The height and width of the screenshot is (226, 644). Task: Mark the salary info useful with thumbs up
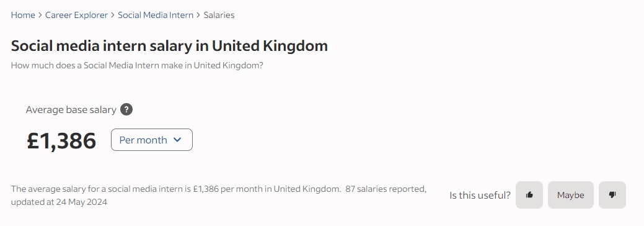[x=529, y=195]
